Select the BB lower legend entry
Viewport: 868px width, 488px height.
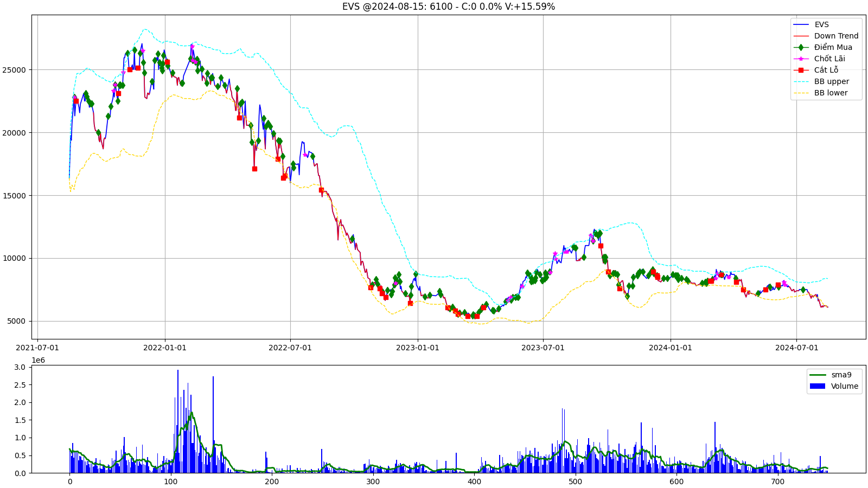[x=820, y=93]
